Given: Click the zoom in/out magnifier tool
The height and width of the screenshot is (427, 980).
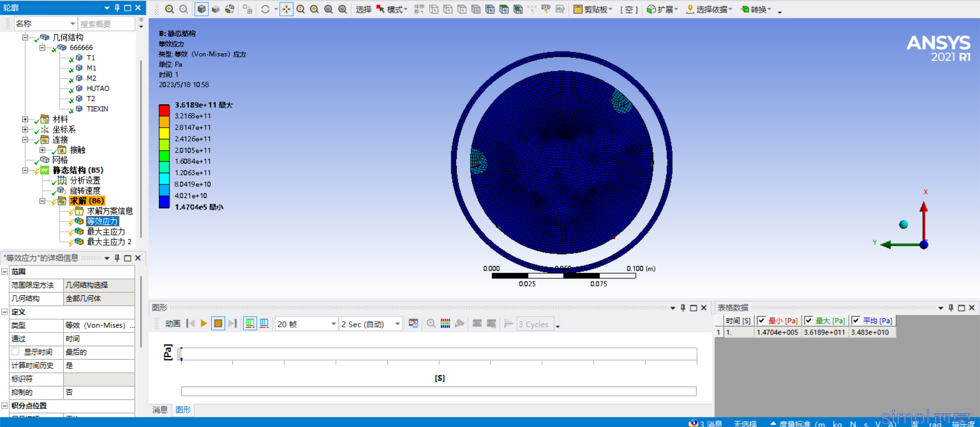Looking at the screenshot, I should (x=301, y=9).
